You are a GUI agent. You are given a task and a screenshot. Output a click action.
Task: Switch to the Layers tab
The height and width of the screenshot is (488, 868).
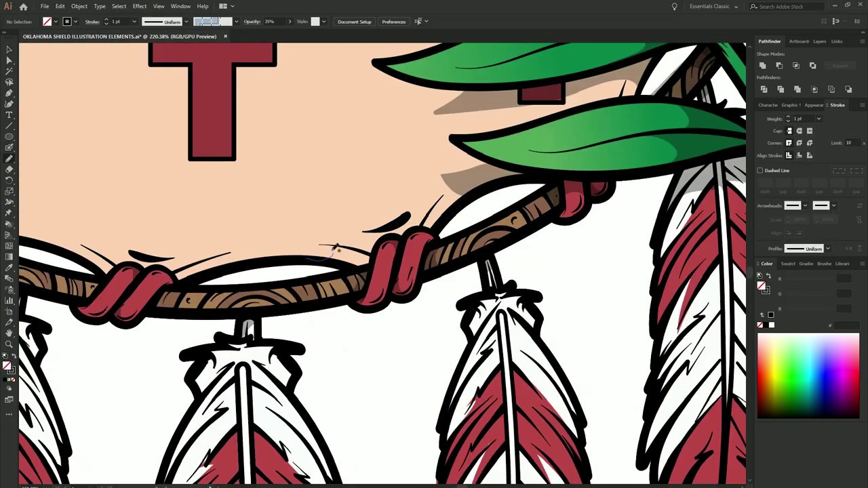[x=820, y=41]
